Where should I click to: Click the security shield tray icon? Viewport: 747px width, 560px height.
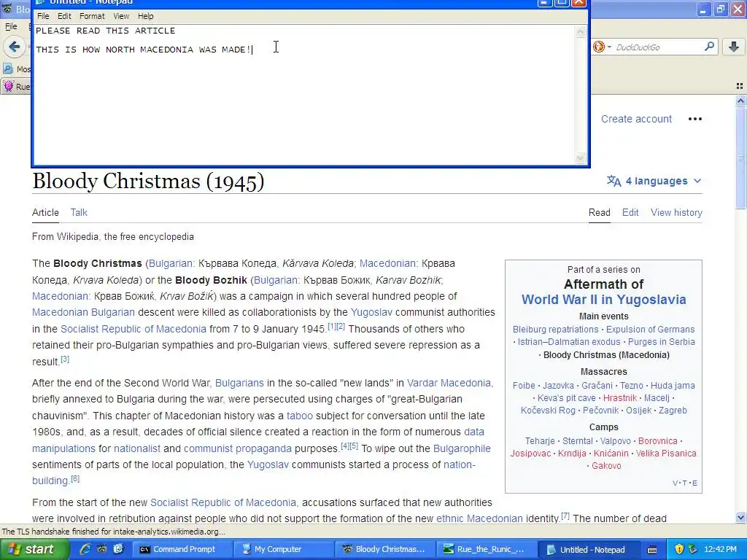point(679,550)
